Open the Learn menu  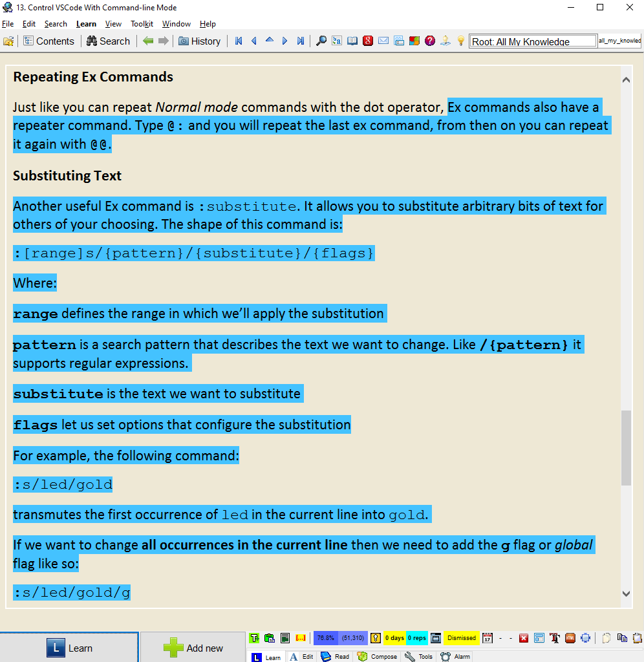pos(86,23)
